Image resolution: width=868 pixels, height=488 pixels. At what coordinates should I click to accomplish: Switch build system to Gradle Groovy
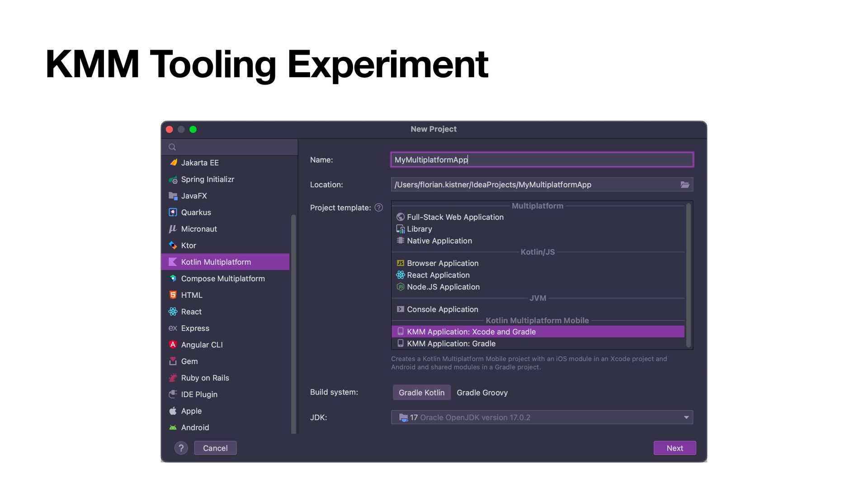(x=482, y=393)
